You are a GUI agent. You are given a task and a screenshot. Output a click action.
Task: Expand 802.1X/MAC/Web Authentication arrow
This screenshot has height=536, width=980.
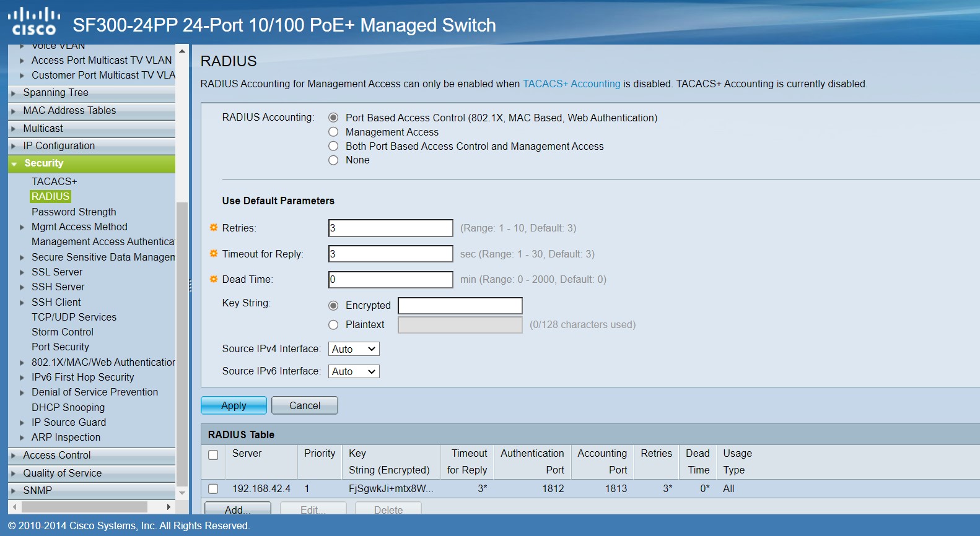coord(22,363)
